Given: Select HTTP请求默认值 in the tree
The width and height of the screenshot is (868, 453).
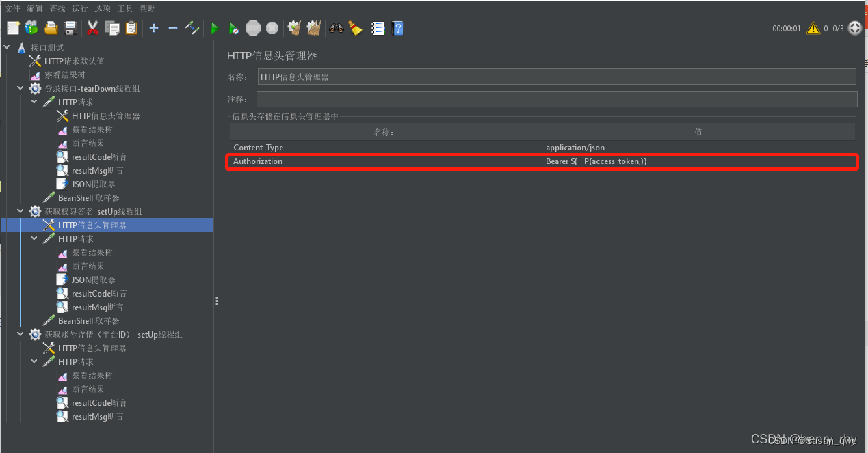Looking at the screenshot, I should [74, 61].
